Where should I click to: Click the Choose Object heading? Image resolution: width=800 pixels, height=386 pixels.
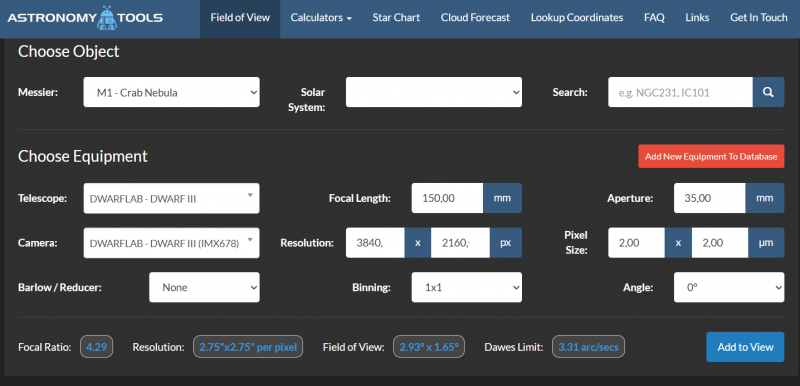tap(69, 52)
